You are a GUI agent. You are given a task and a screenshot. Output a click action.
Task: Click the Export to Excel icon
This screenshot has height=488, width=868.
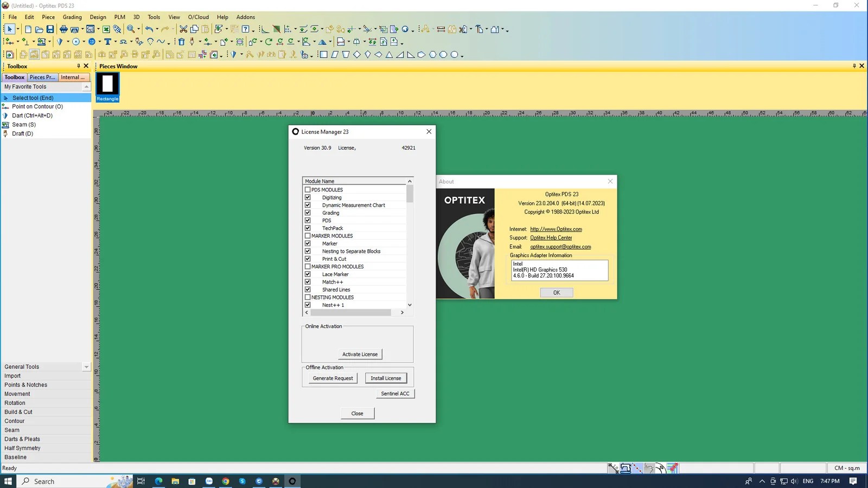click(106, 29)
